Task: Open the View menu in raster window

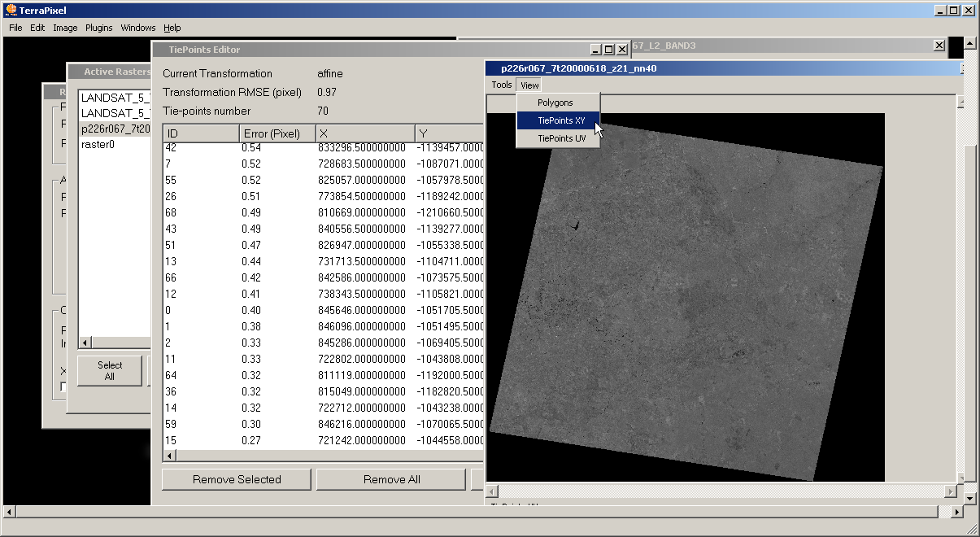Action: pos(529,85)
